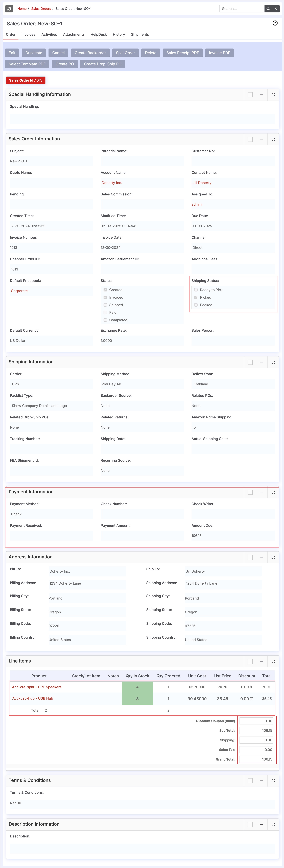Click the Sales Order Id :1013 badge
Image resolution: width=284 pixels, height=868 pixels.
click(x=26, y=80)
